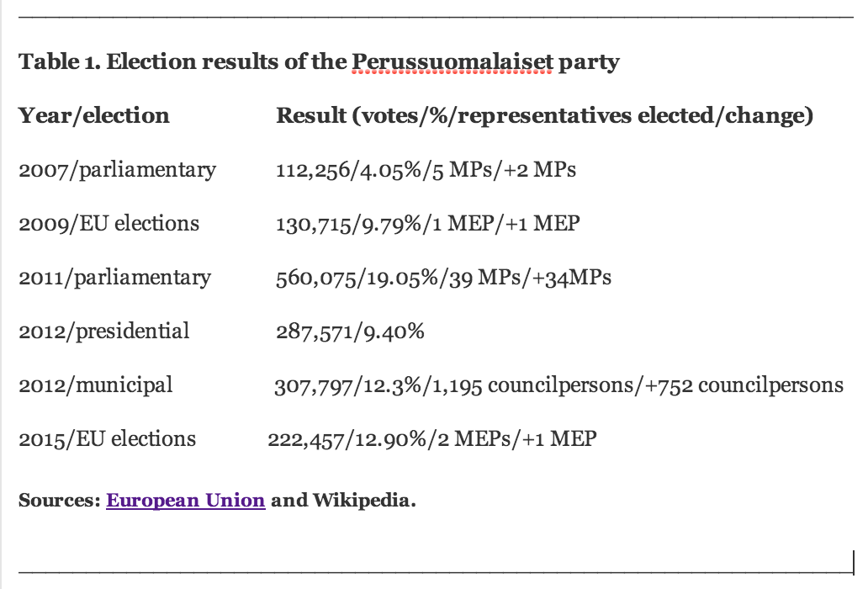Click the 2009/EU elections row label
Image resolution: width=868 pixels, height=589 pixels.
[x=109, y=223]
